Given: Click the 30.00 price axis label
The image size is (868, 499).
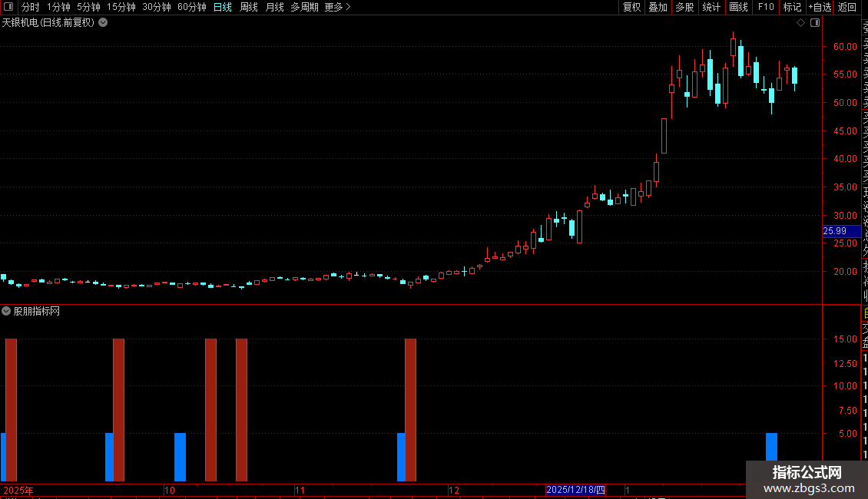Looking at the screenshot, I should click(845, 215).
